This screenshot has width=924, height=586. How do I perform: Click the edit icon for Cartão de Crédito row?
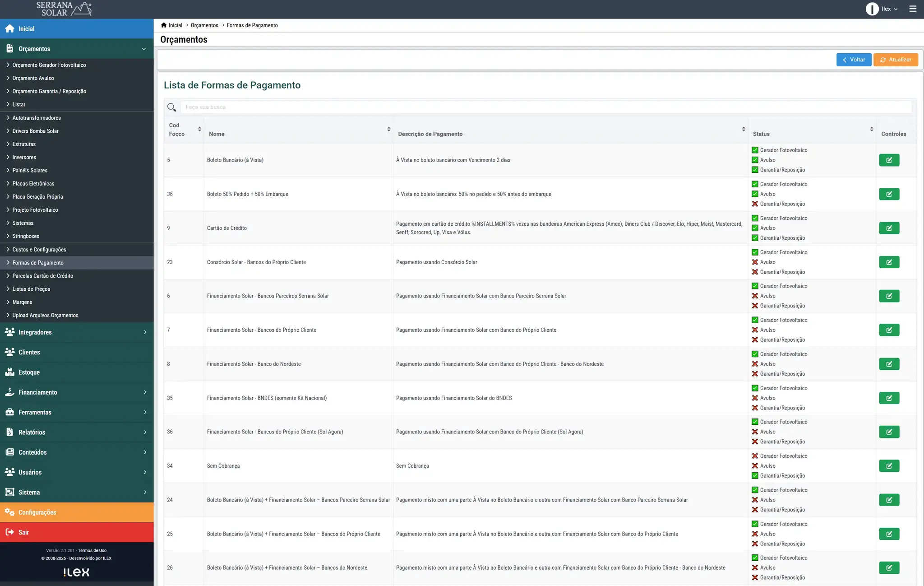889,228
